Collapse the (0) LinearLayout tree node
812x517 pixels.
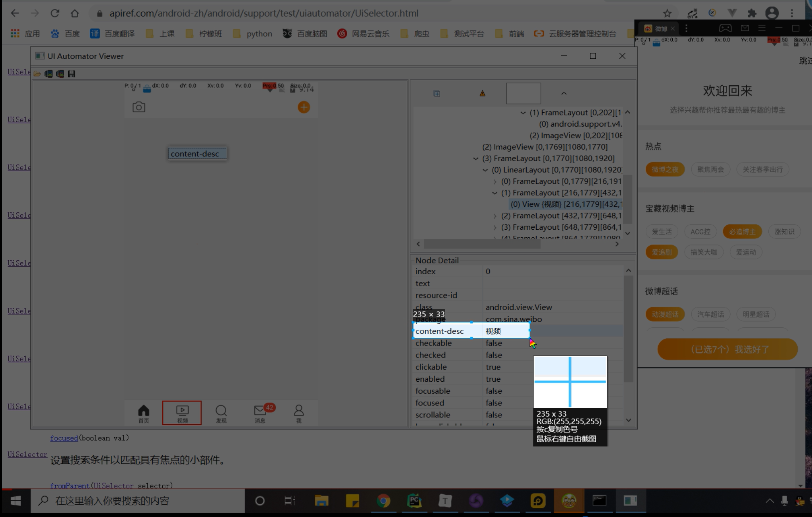coord(485,170)
